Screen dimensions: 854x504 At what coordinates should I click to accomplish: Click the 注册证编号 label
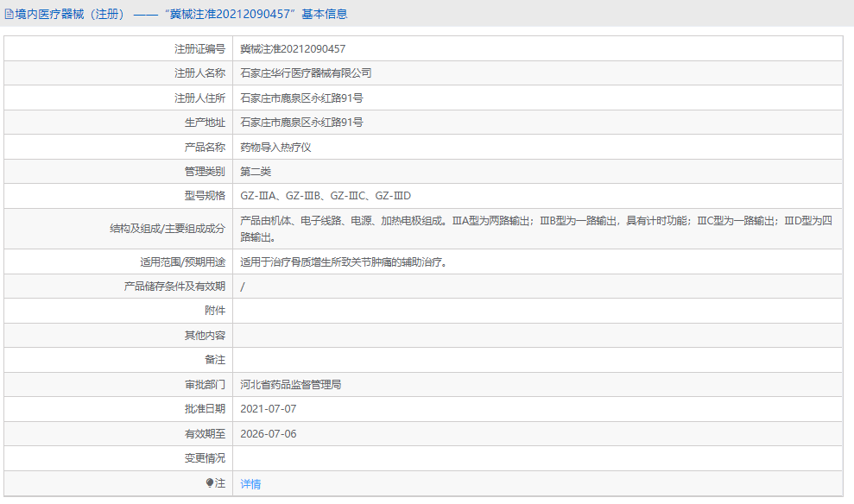(x=199, y=49)
